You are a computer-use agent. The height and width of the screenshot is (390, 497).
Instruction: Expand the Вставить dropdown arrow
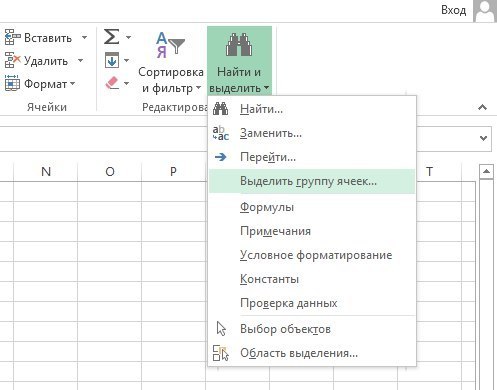pyautogui.click(x=85, y=37)
